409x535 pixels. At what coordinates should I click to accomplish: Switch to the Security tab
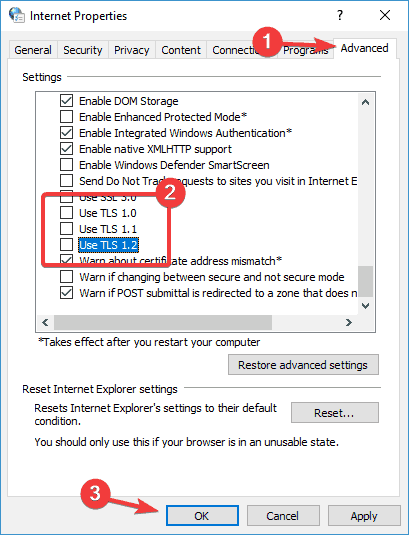click(x=83, y=50)
